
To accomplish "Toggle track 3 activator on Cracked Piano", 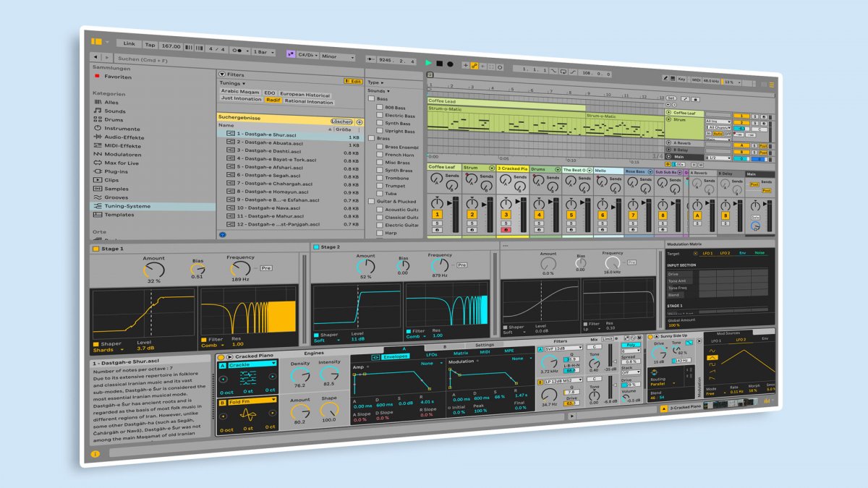I will [x=506, y=215].
